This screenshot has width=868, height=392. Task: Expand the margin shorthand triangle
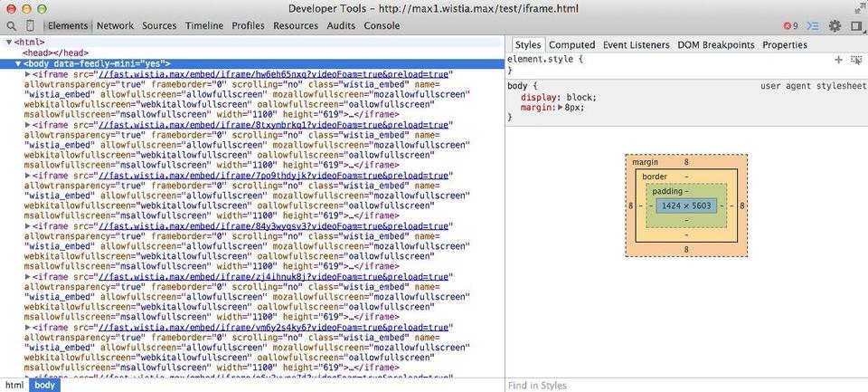560,108
